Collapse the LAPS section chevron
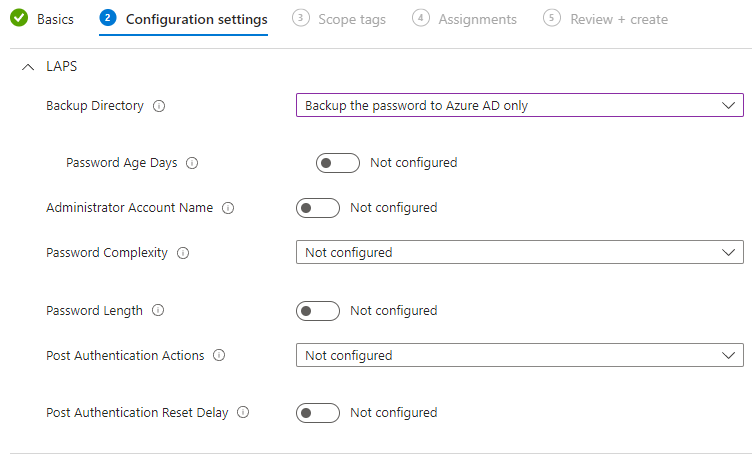753x456 pixels. click(x=27, y=67)
